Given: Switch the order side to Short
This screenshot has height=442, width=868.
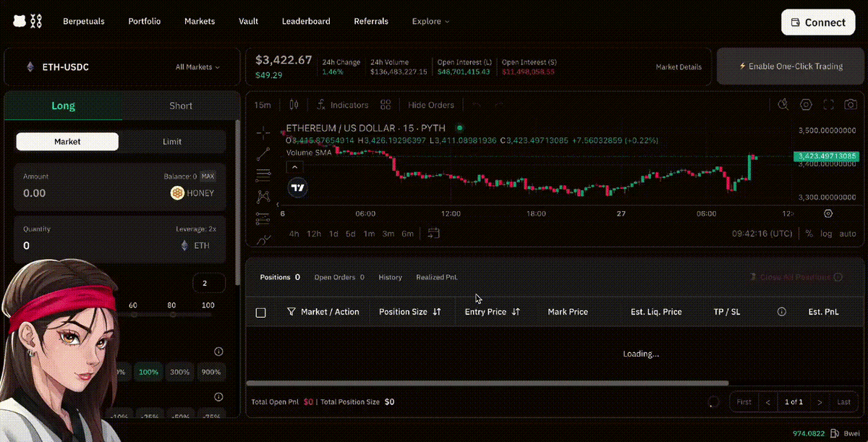Looking at the screenshot, I should (x=181, y=106).
